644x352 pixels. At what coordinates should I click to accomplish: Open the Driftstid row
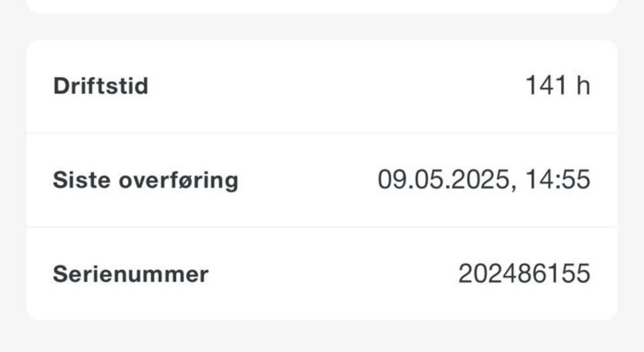pyautogui.click(x=322, y=86)
